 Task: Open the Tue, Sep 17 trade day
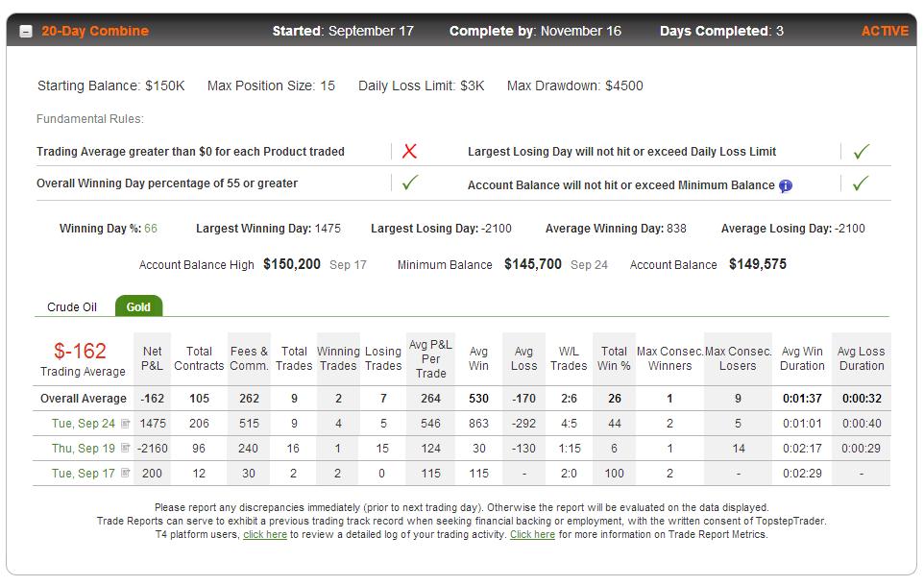(84, 473)
